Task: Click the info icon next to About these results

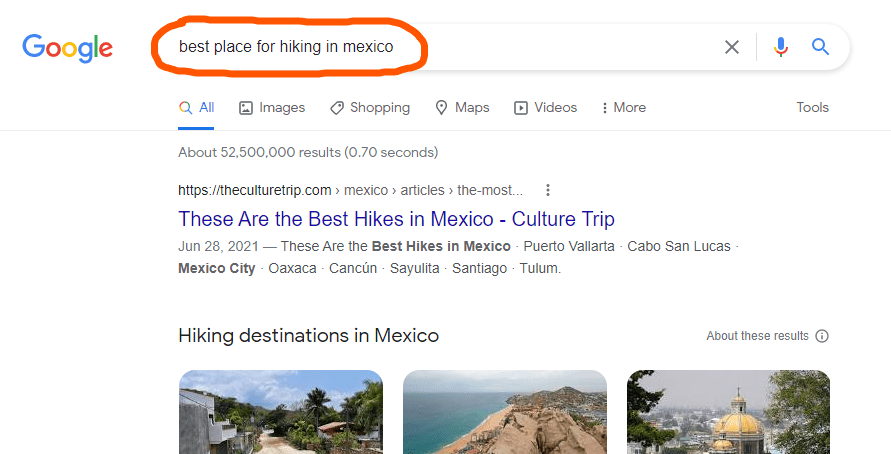Action: (822, 336)
